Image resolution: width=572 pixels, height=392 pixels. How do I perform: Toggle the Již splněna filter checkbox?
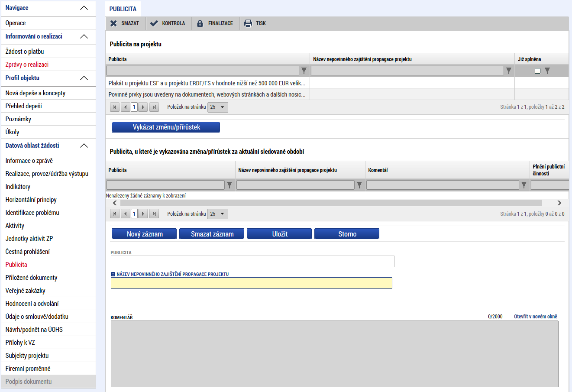pyautogui.click(x=537, y=71)
